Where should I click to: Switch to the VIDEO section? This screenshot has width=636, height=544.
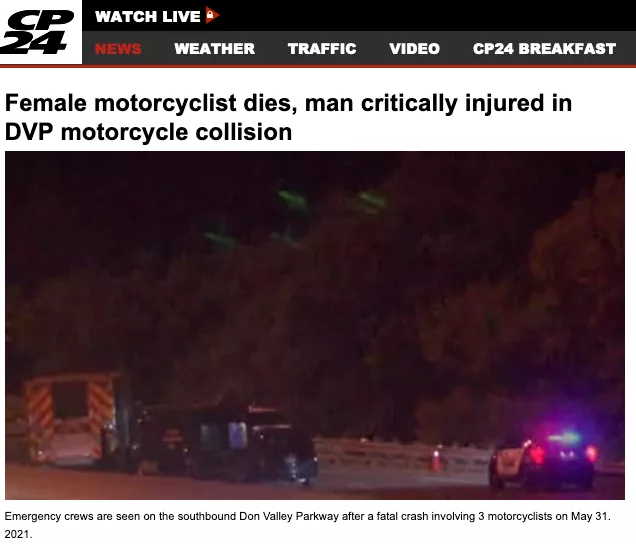[x=415, y=49]
